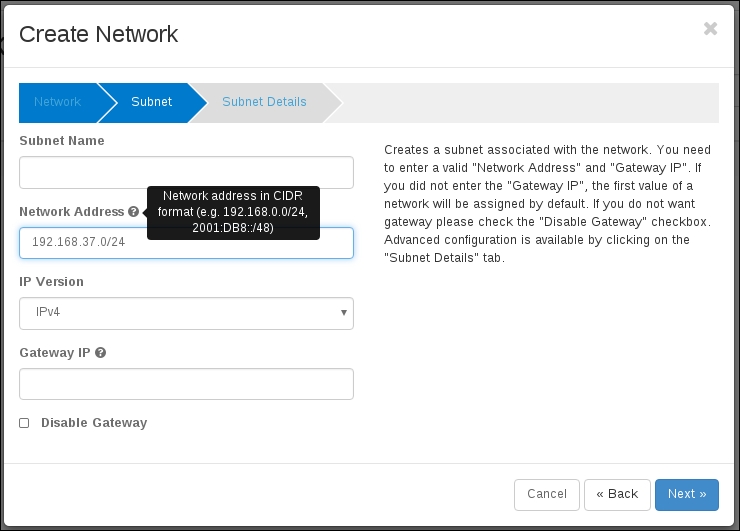Focus the Subnet Name text field

coord(186,172)
